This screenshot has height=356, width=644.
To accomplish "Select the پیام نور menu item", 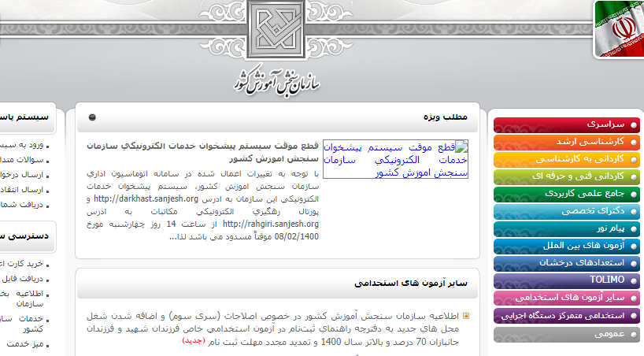I will tap(567, 228).
